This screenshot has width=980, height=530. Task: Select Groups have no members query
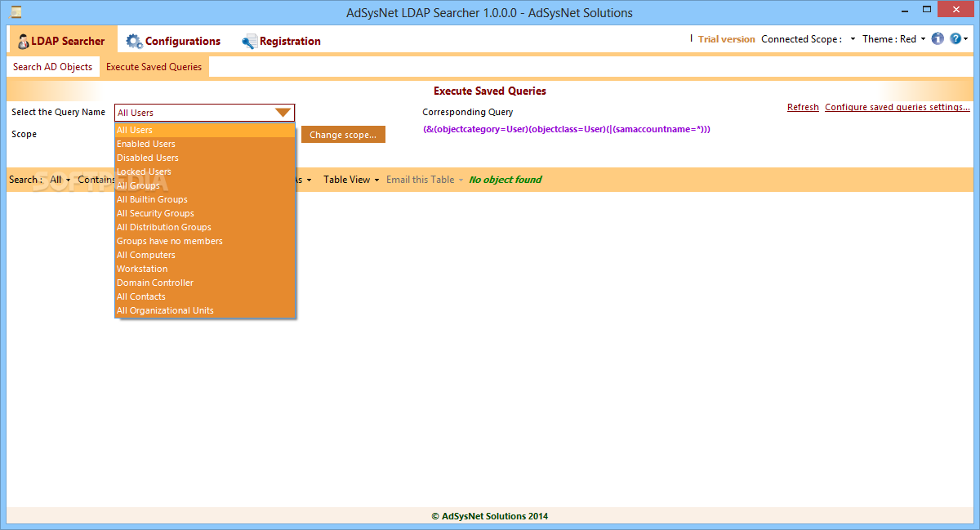pos(205,241)
